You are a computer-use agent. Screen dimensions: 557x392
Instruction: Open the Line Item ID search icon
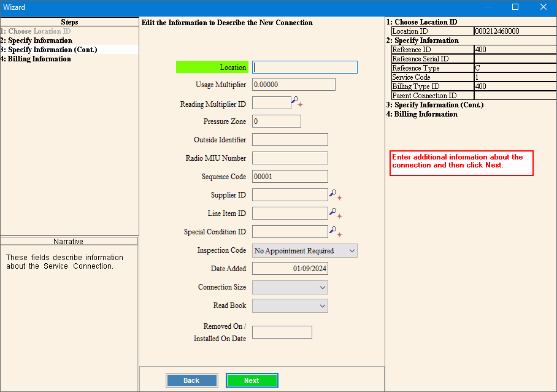[333, 212]
